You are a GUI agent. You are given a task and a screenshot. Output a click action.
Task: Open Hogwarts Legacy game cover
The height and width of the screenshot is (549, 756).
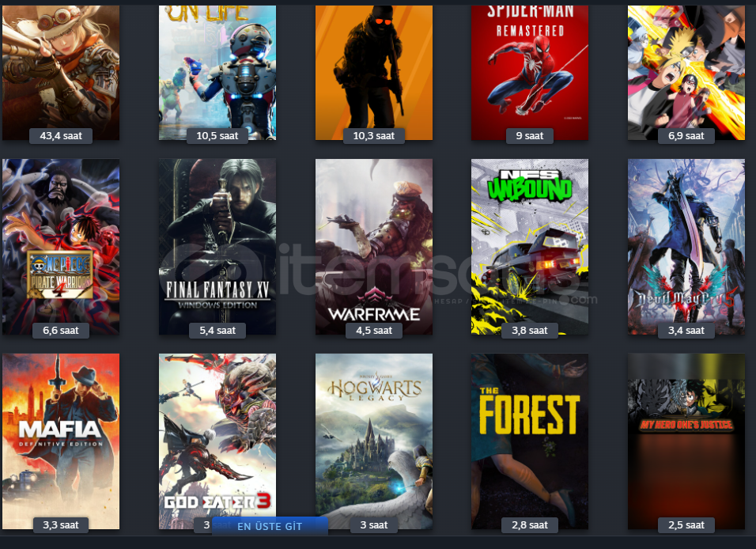[x=374, y=441]
